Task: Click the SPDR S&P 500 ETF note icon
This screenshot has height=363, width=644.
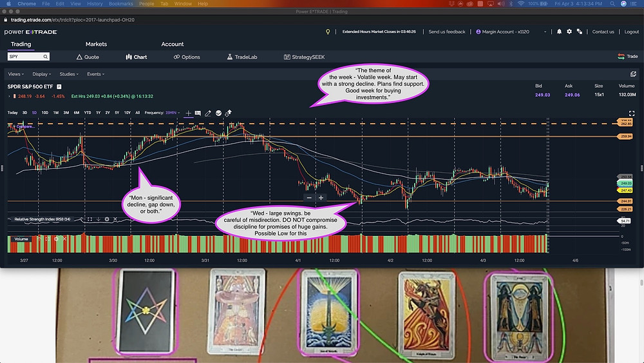Action: 59,87
